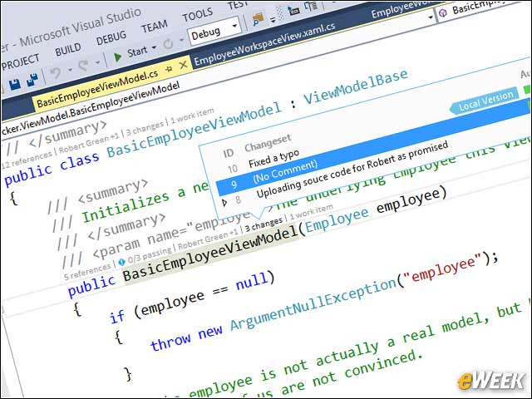Open the PROJECT menu

tap(20, 62)
